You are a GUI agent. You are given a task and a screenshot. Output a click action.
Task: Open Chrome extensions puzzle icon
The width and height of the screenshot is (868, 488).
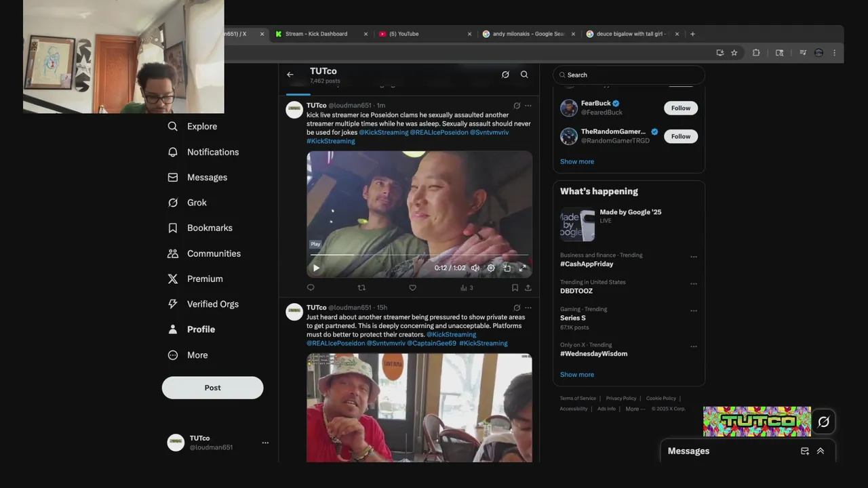click(x=756, y=53)
